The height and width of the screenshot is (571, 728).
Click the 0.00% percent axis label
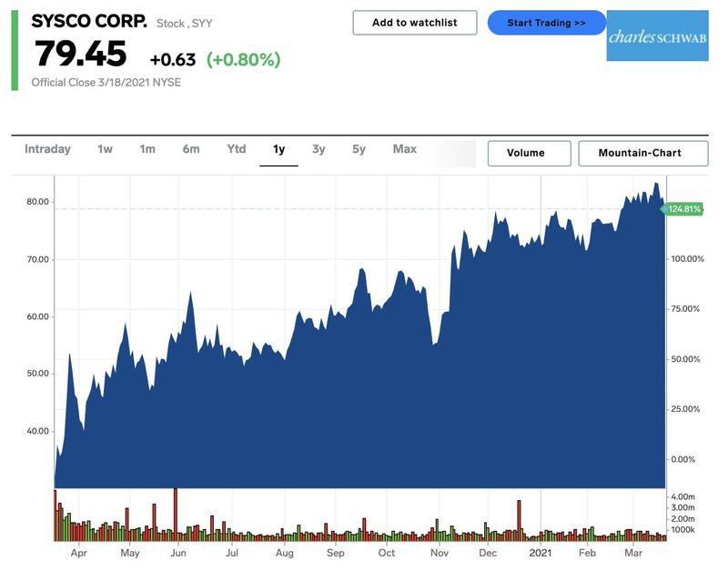point(683,459)
